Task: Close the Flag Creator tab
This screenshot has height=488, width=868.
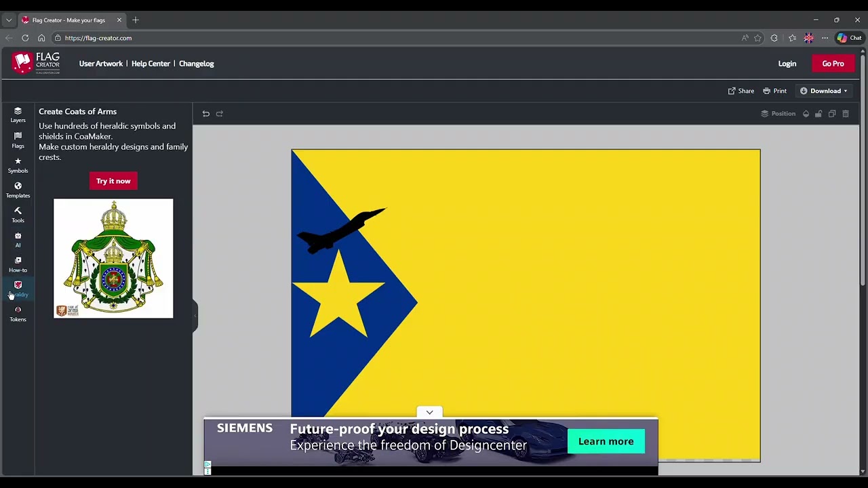Action: coord(119,20)
